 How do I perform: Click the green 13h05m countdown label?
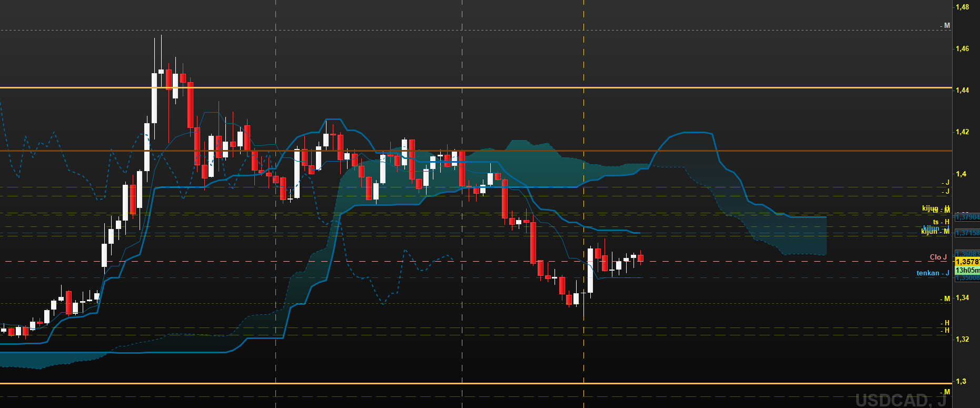967,270
